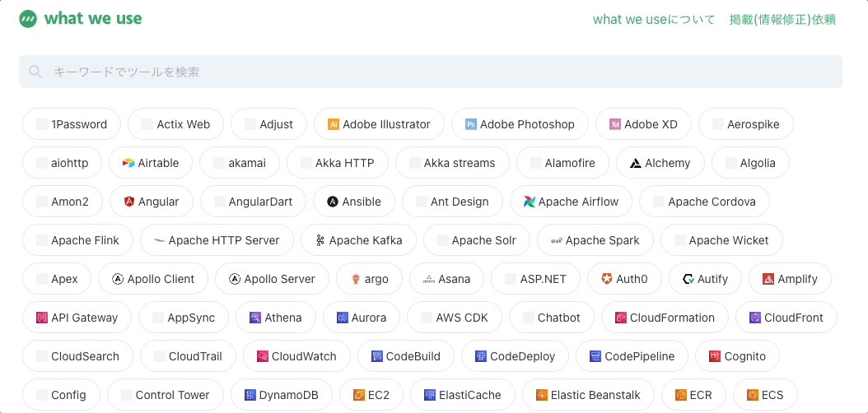Click the search magnifier icon
This screenshot has width=868, height=413.
coord(35,72)
